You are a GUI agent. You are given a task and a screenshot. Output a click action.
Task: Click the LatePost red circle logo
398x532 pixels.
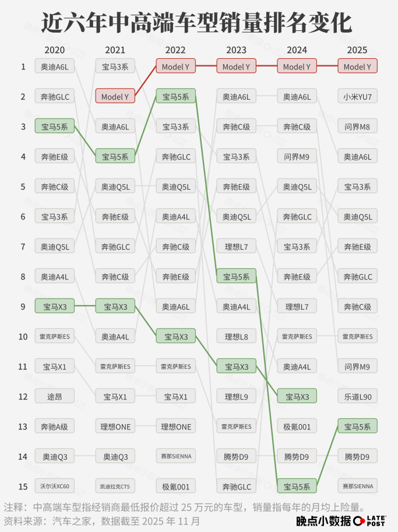pos(360,520)
